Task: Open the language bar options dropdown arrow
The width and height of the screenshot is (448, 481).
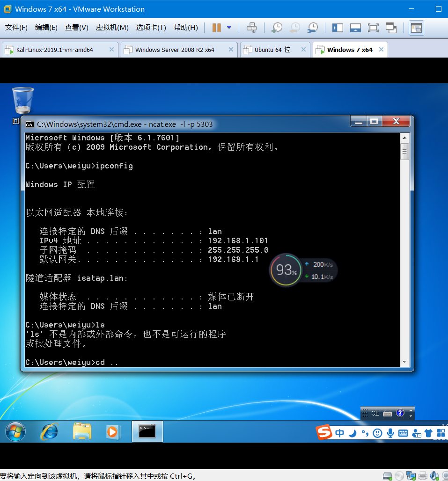Action: click(411, 416)
